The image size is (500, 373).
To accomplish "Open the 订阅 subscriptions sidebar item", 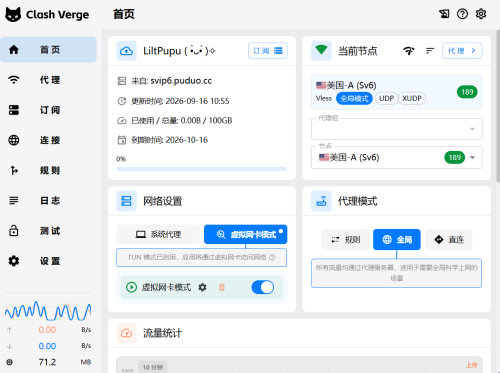I will 48,110.
